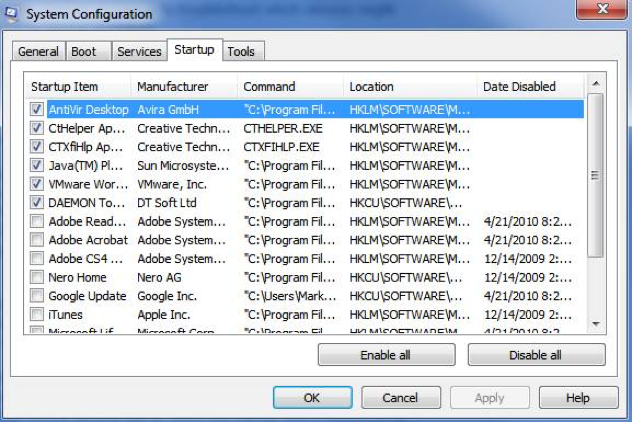
Task: Enable the iTunes startup checkbox
Action: pyautogui.click(x=37, y=314)
